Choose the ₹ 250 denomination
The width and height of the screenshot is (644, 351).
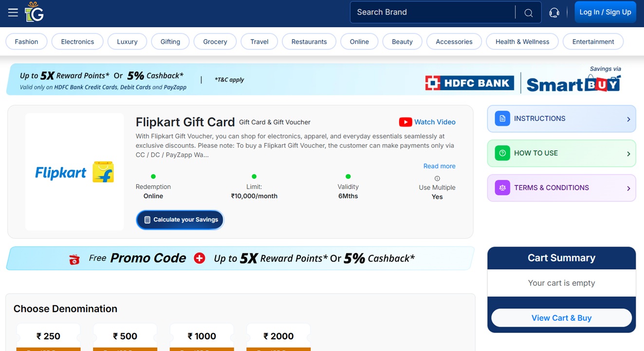pyautogui.click(x=48, y=337)
